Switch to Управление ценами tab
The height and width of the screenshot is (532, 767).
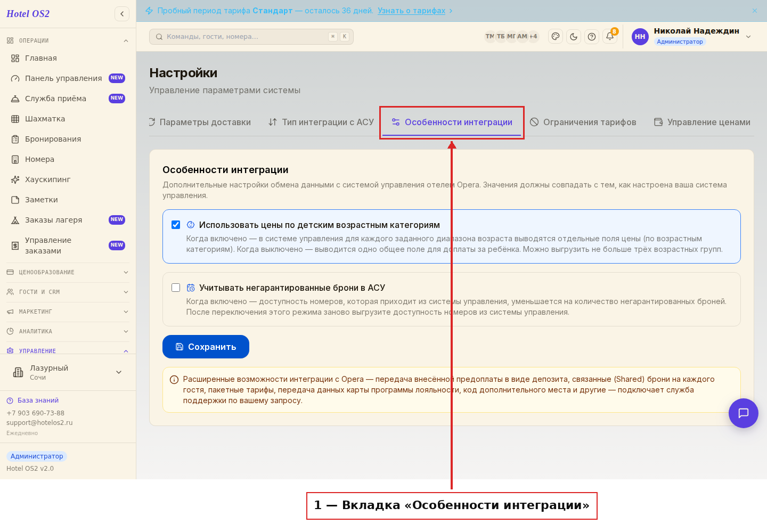(x=702, y=122)
